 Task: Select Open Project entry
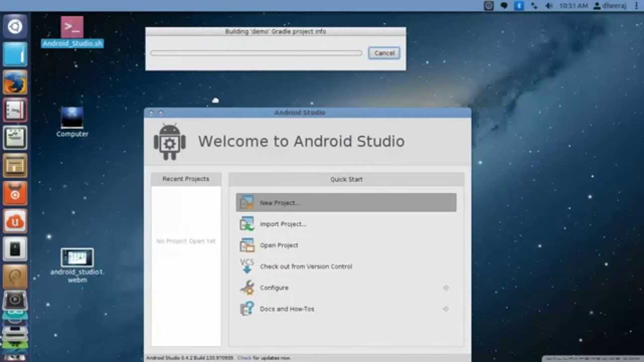pyautogui.click(x=346, y=245)
